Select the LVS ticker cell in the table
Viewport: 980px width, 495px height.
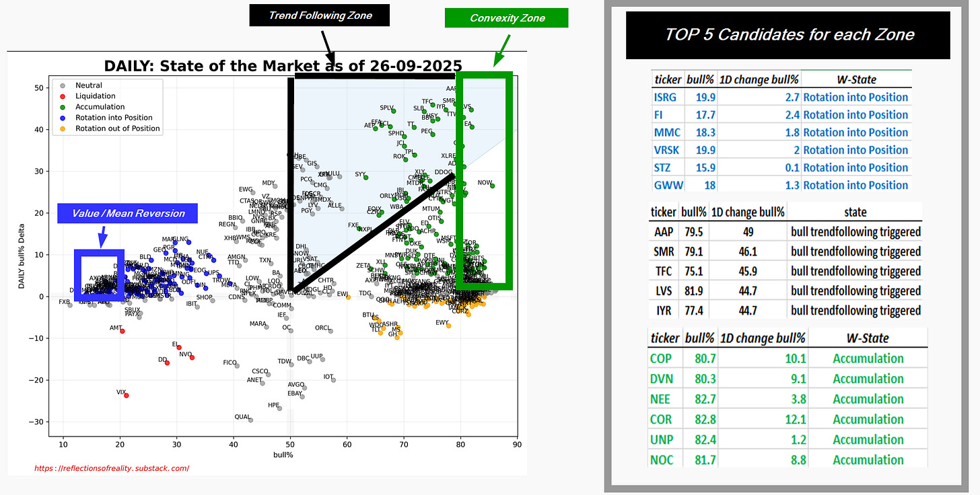tap(662, 291)
